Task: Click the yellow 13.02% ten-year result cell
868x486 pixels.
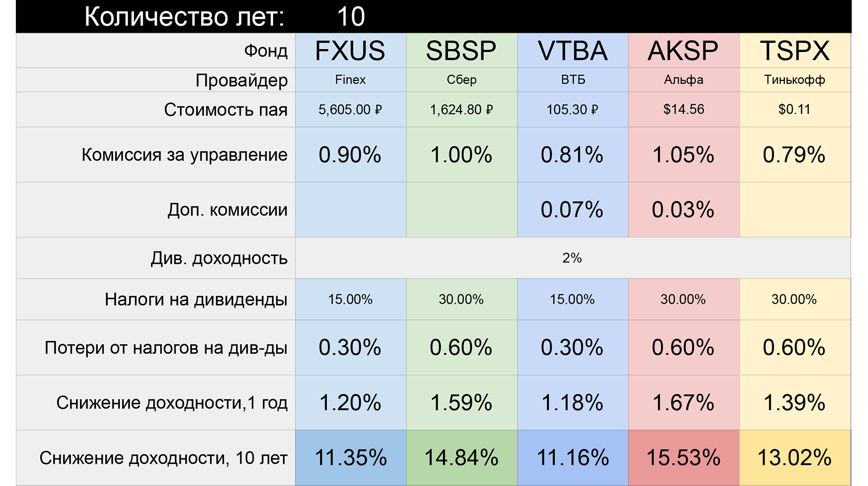Action: pos(794,458)
